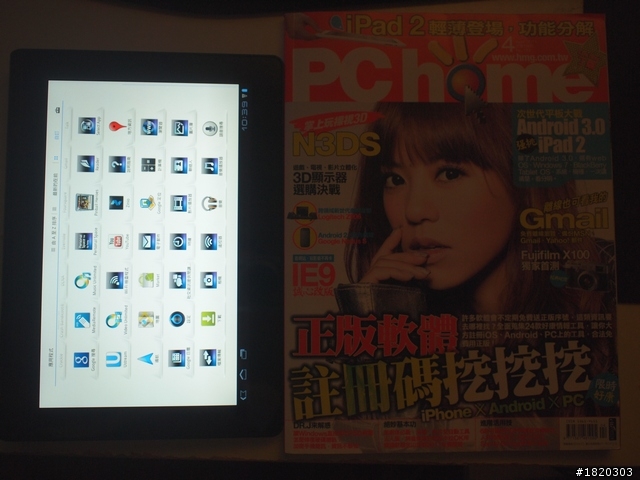Tap the Home button in system bar
This screenshot has width=640, height=480.
[x=244, y=374]
